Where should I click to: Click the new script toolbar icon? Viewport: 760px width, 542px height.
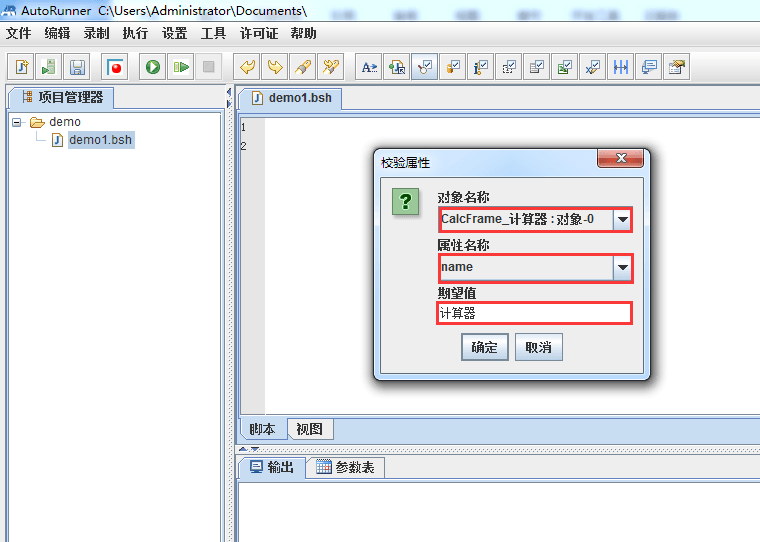point(21,67)
